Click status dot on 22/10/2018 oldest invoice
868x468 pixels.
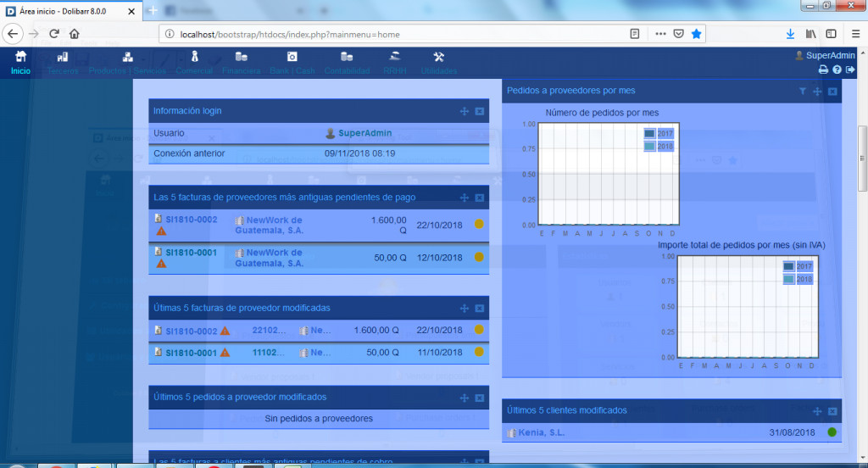479,224
